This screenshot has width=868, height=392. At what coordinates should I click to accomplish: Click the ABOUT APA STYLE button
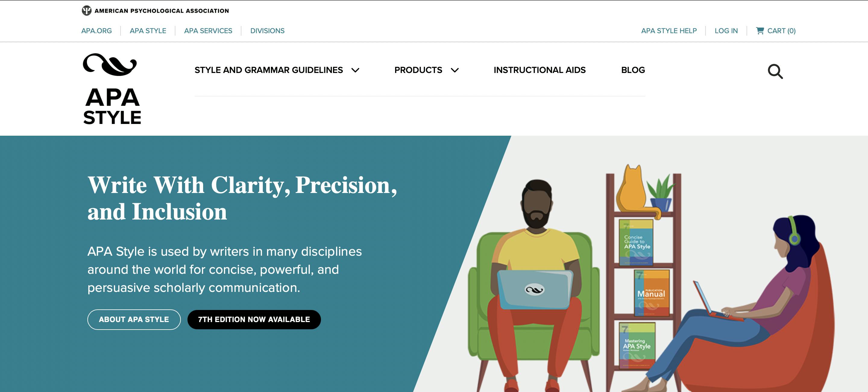coord(134,319)
